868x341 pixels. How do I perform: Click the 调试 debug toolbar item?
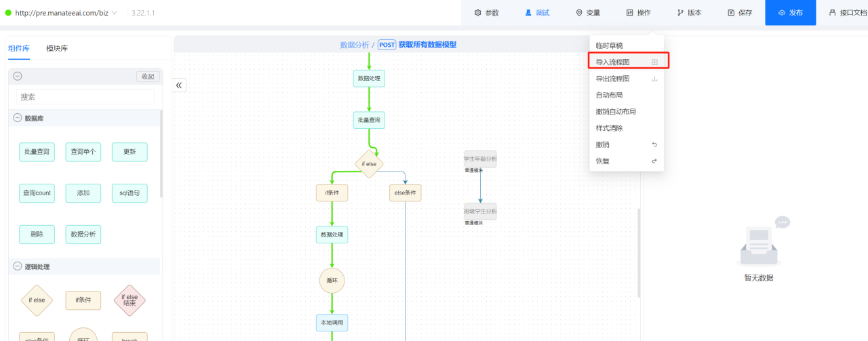tap(537, 13)
